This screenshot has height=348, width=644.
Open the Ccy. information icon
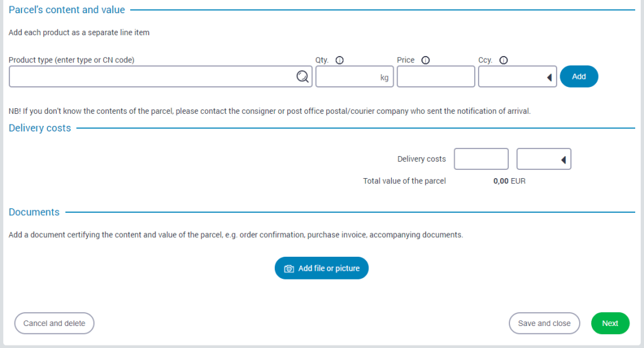[503, 60]
